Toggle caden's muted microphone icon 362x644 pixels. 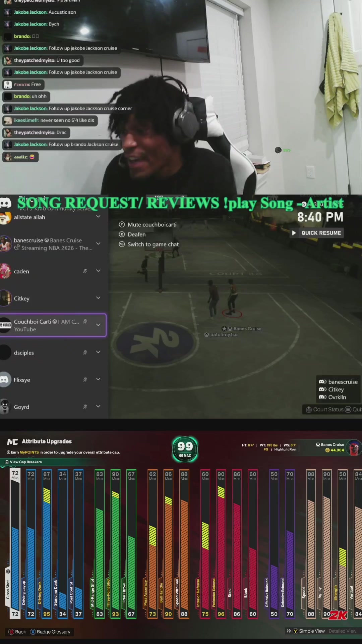click(85, 271)
